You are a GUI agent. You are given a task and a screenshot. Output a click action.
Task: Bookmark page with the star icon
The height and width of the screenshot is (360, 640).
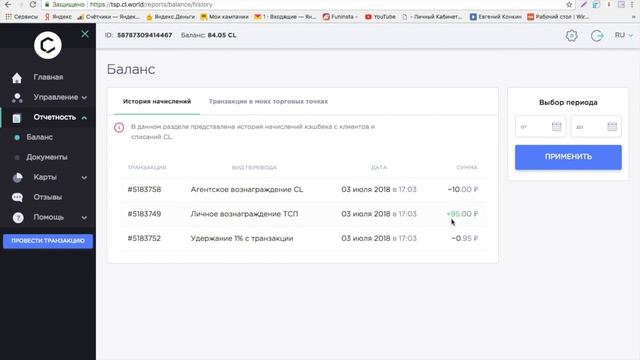click(569, 4)
